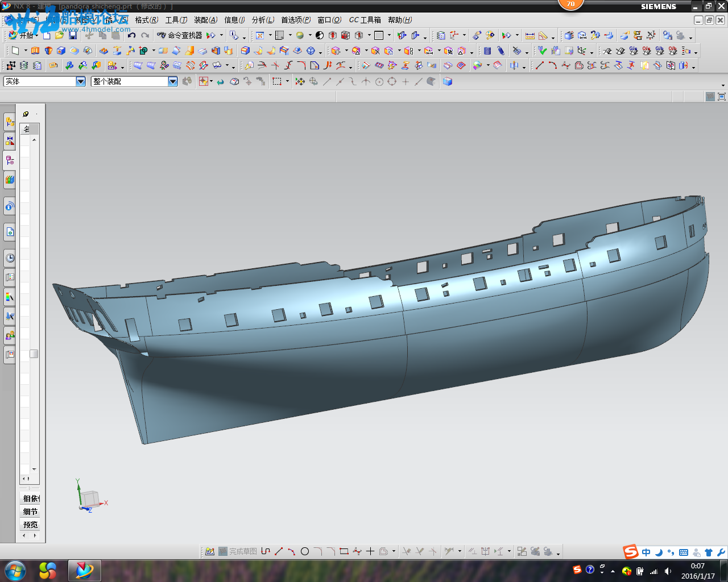Click the Fit view icon
728x582 pixels.
(x=260, y=35)
